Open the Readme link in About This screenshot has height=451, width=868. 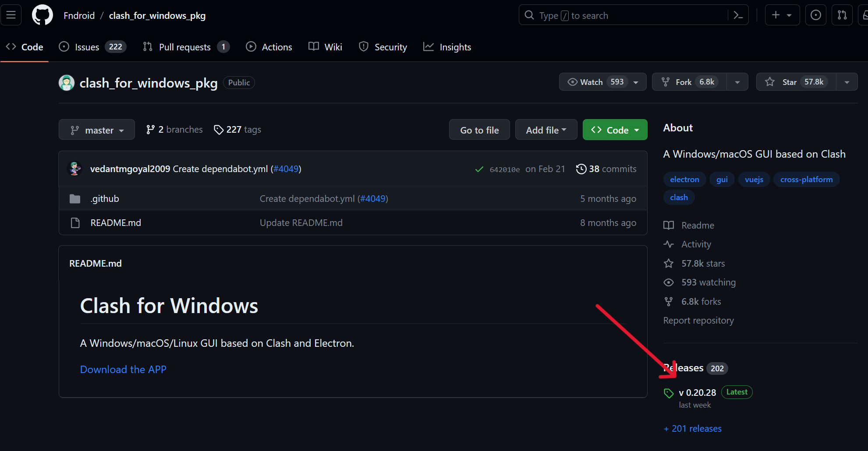(689, 225)
